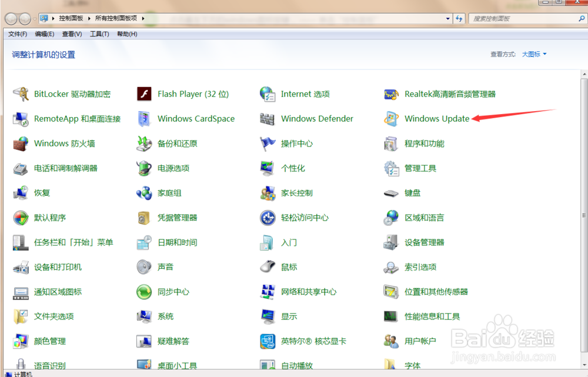Open BitLocker 驱动器加密 icon
This screenshot has width=588, height=377.
(x=21, y=94)
